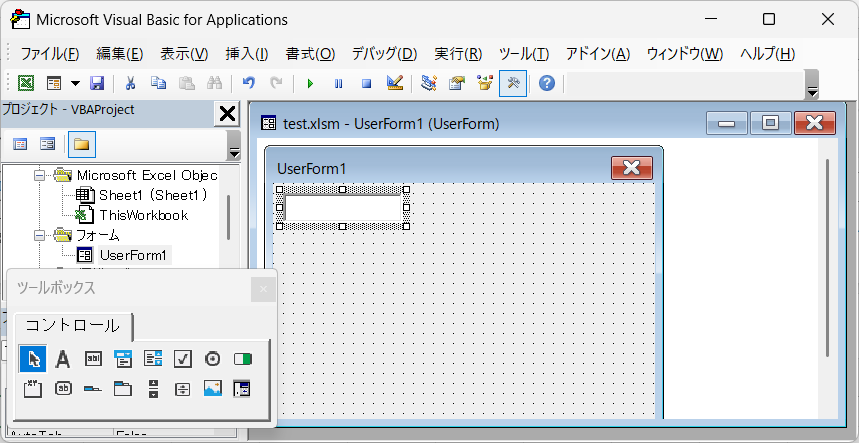Open the 表示(V) menu
This screenshot has height=443, width=859.
(185, 54)
